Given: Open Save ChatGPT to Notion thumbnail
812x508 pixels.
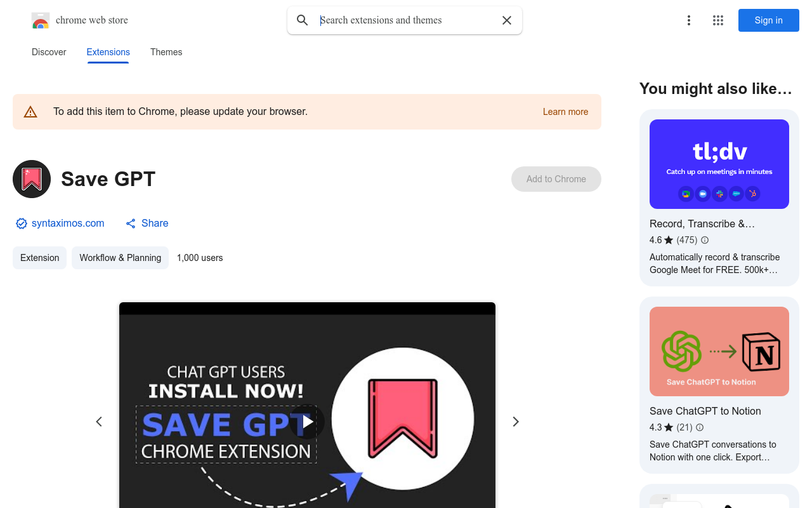Looking at the screenshot, I should 719,351.
